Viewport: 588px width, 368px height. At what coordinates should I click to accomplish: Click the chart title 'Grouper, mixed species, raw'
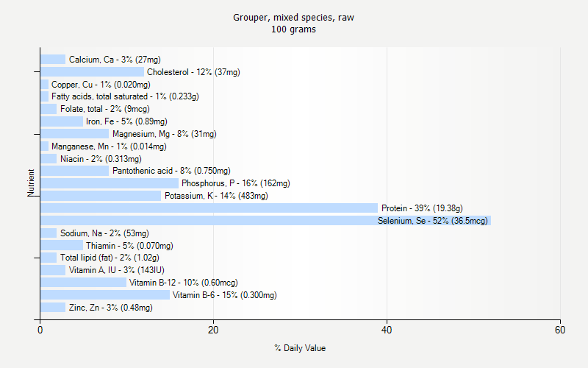click(x=293, y=17)
